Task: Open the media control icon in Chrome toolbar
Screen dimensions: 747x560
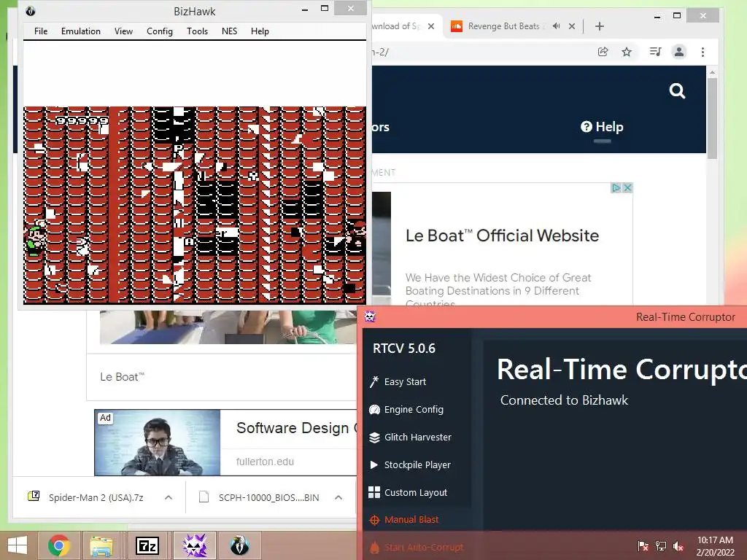Action: [656, 52]
